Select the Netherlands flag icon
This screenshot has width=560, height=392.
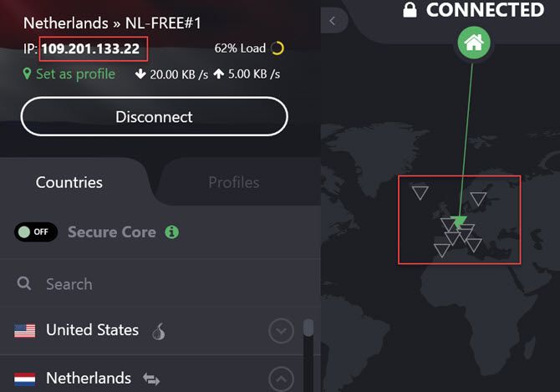24,379
